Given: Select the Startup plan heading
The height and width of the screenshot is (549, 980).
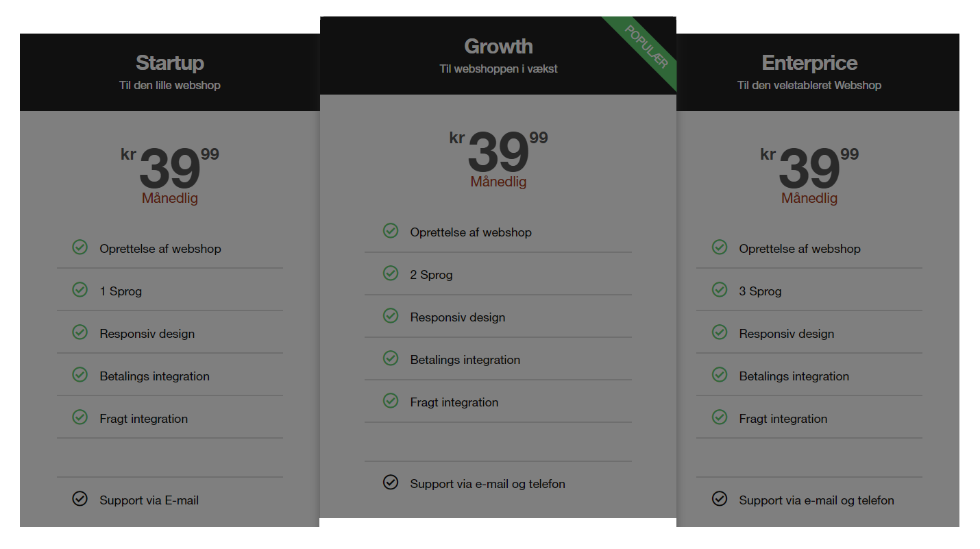Looking at the screenshot, I should (170, 63).
